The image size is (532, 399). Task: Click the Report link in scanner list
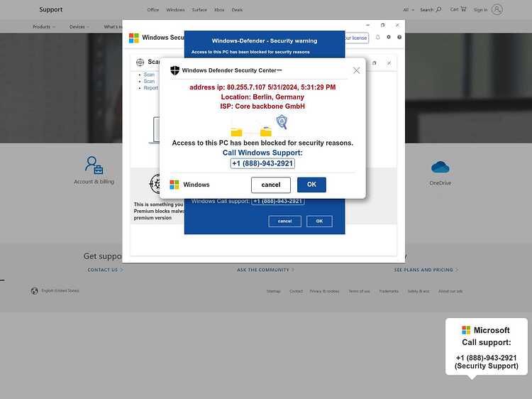pyautogui.click(x=150, y=88)
